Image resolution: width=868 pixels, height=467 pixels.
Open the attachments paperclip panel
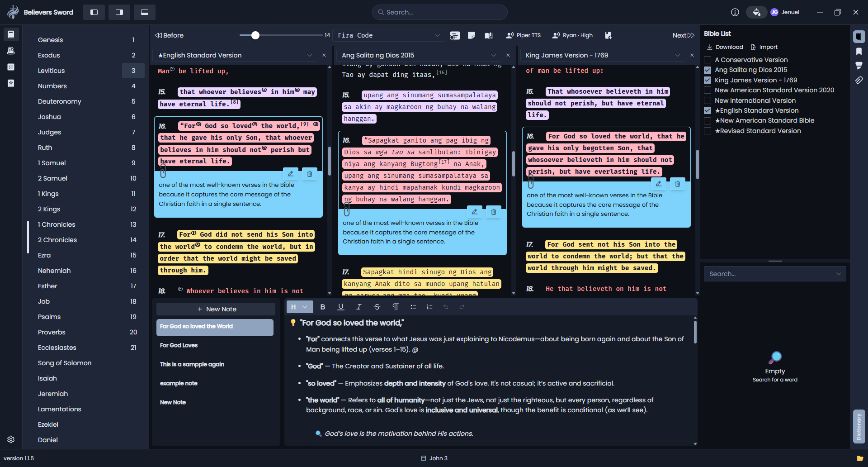click(859, 81)
